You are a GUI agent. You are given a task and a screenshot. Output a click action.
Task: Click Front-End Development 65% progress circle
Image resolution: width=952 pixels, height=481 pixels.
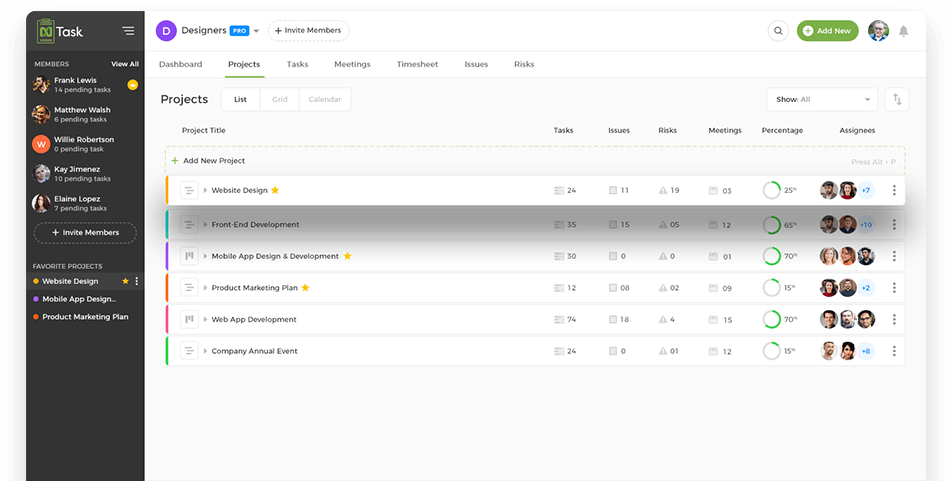coord(772,225)
